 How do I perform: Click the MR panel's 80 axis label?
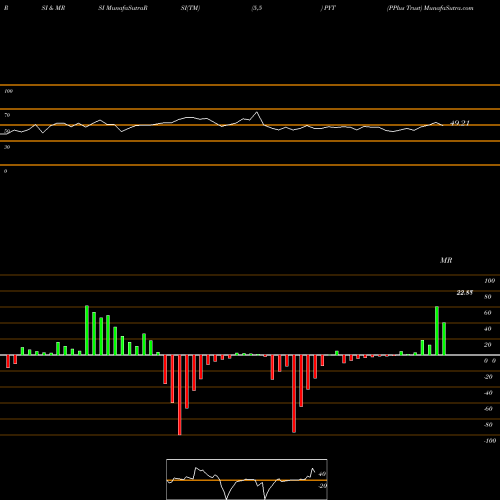(x=488, y=297)
